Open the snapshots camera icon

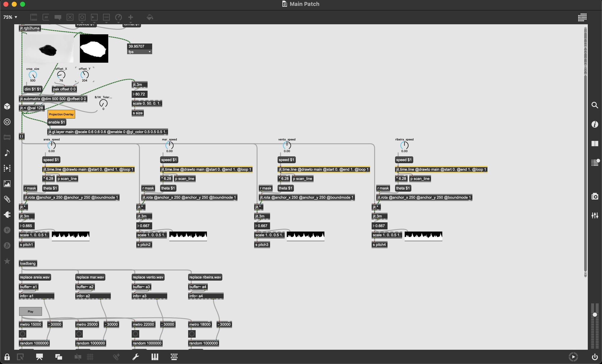pyautogui.click(x=594, y=196)
